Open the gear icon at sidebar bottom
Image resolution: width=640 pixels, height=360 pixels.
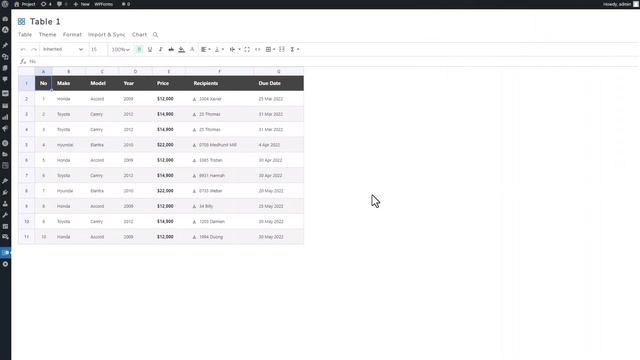(x=5, y=264)
